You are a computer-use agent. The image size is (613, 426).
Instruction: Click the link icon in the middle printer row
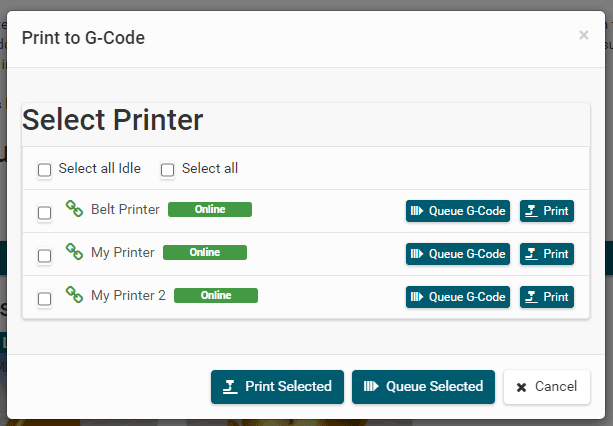click(74, 252)
